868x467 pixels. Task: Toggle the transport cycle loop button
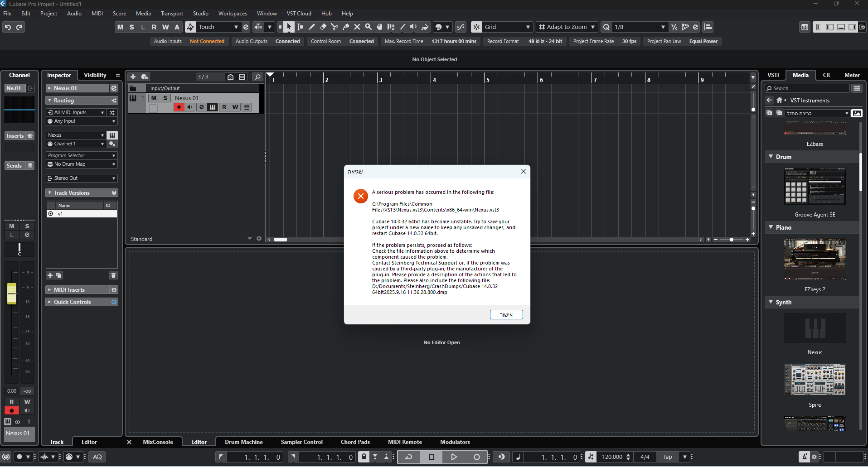click(x=408, y=457)
